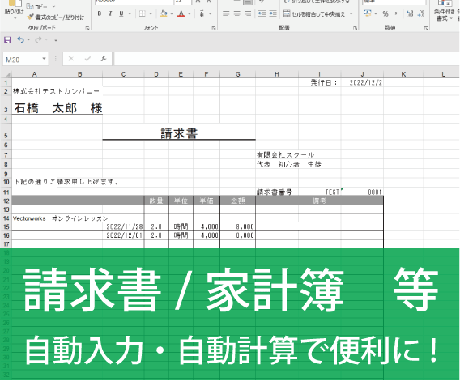
Task: Open Alignment group dialog launcher
Action: tap(355, 28)
